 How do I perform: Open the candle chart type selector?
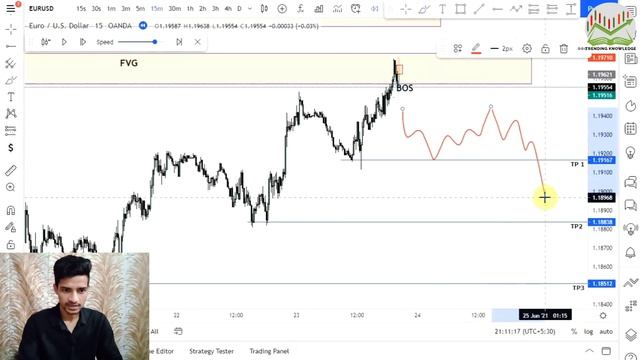tap(264, 9)
